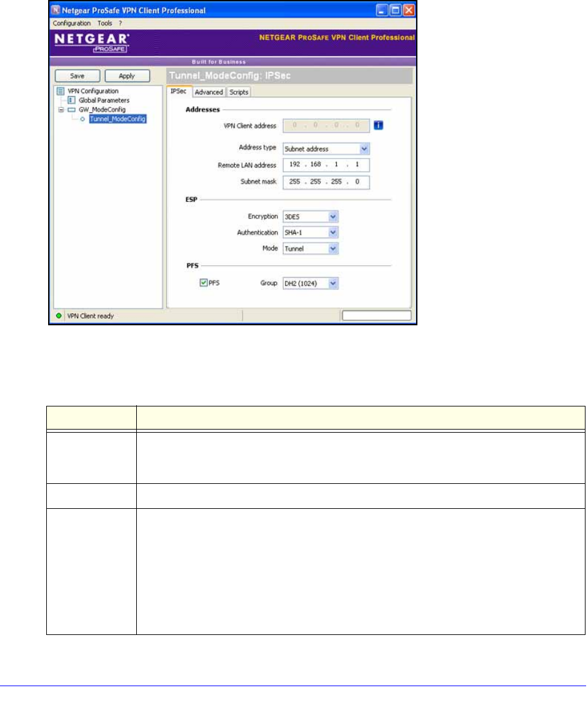Collapse the GW_ModeConfig tree node
The image size is (588, 728).
[61, 110]
